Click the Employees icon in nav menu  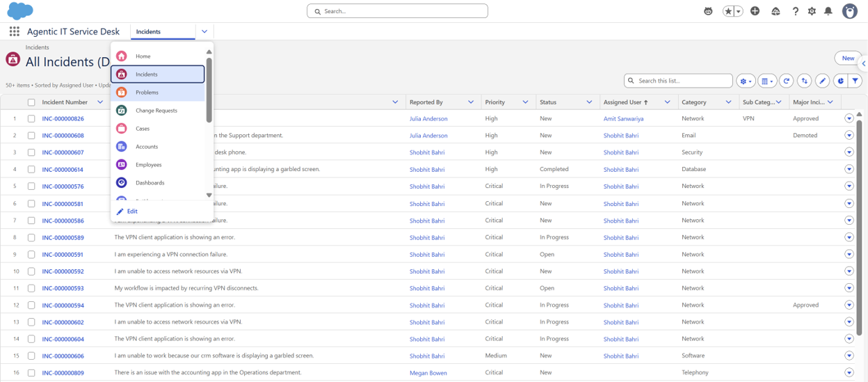coord(122,165)
